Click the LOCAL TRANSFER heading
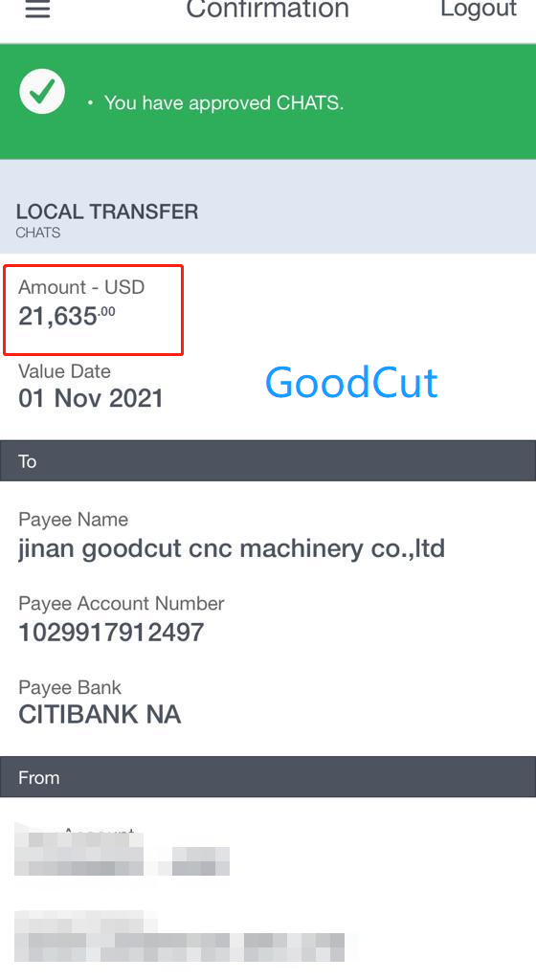This screenshot has width=536, height=980. 107,212
